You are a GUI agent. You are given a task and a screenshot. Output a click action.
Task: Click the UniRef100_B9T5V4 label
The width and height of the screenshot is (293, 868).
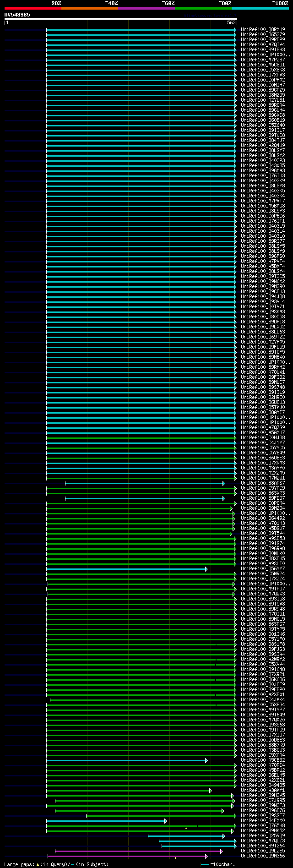point(263,533)
